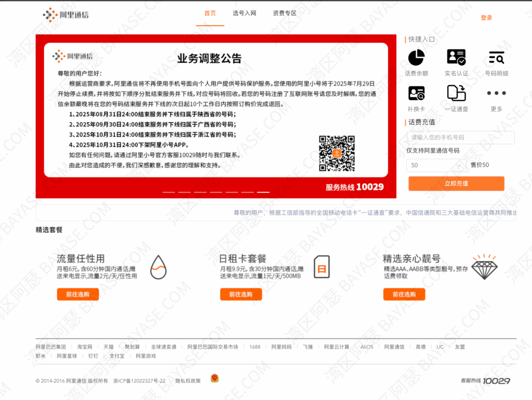This screenshot has width=532, height=400.
Task: Click 前往选购 under 日租卡套餐
Action: (x=241, y=294)
